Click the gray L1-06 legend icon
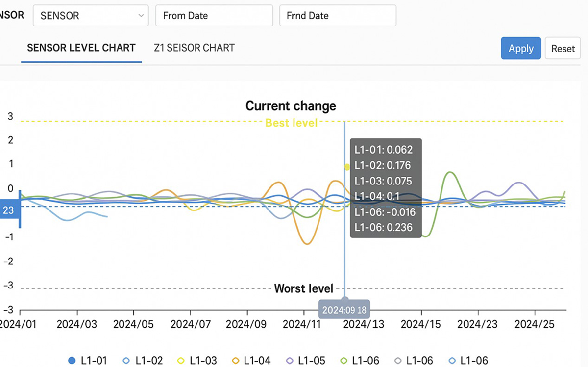This screenshot has height=367, width=588. 398,361
